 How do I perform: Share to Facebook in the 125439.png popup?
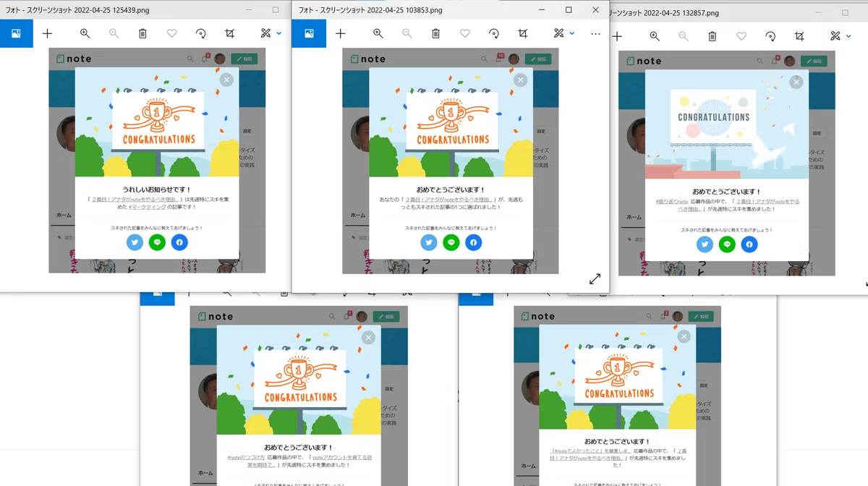pyautogui.click(x=179, y=242)
